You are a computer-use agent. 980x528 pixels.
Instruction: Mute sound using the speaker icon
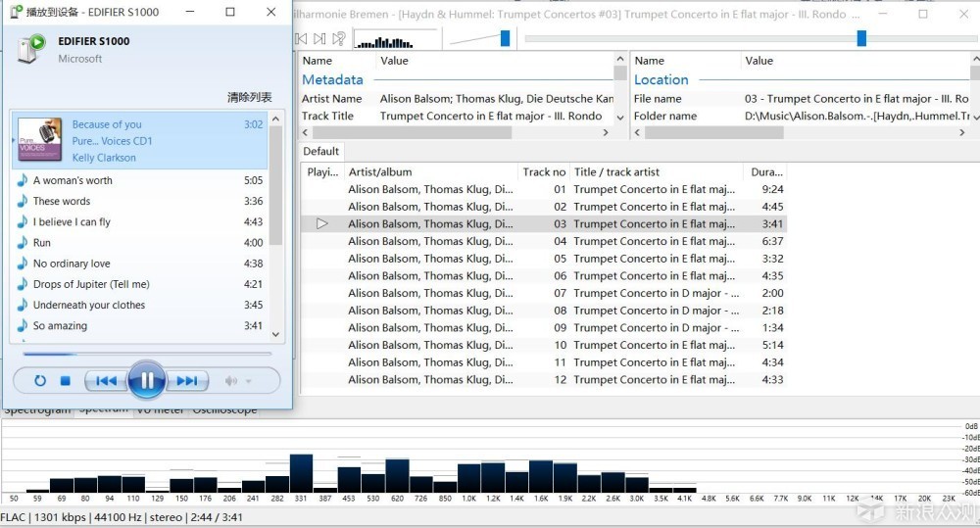coord(231,381)
